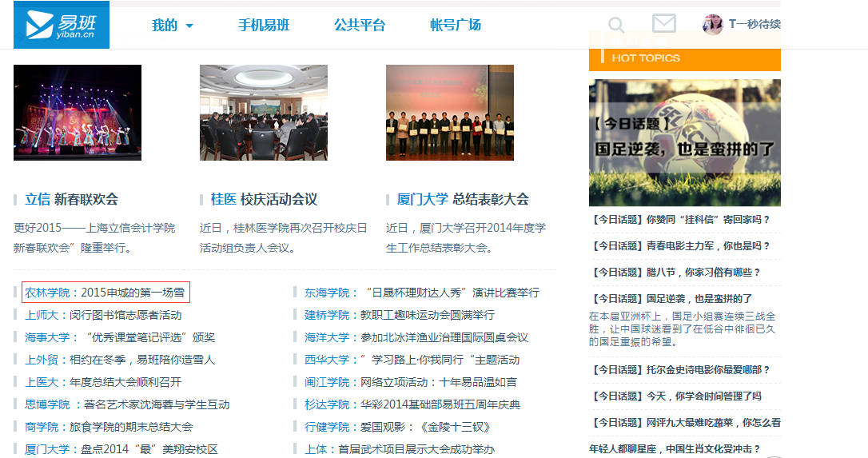The height and width of the screenshot is (458, 868).
Task: Click the user avatar picture
Action: pyautogui.click(x=712, y=24)
